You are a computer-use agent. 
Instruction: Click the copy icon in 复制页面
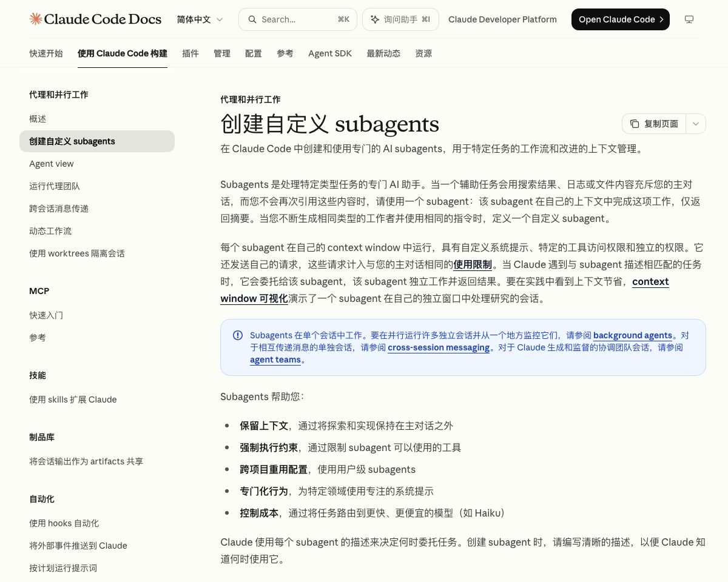click(635, 124)
